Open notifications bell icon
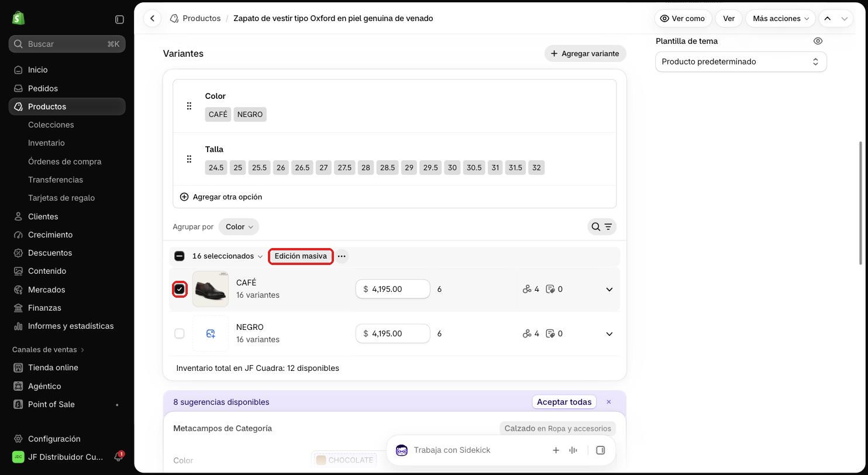 pyautogui.click(x=118, y=457)
